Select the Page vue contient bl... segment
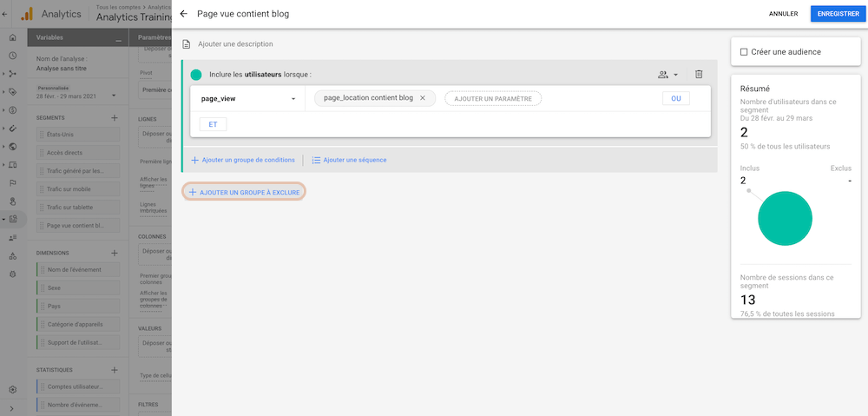The image size is (868, 416). tap(78, 226)
